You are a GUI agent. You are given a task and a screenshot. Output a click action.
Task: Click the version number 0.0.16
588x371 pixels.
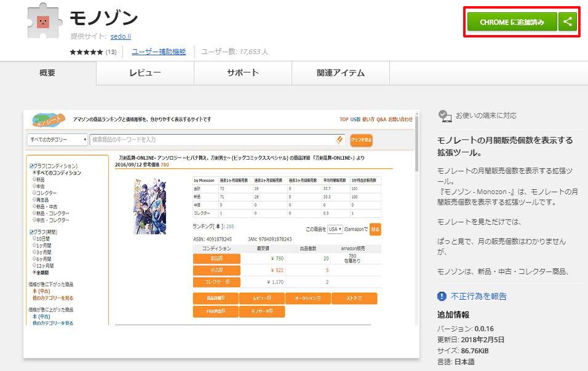484,329
